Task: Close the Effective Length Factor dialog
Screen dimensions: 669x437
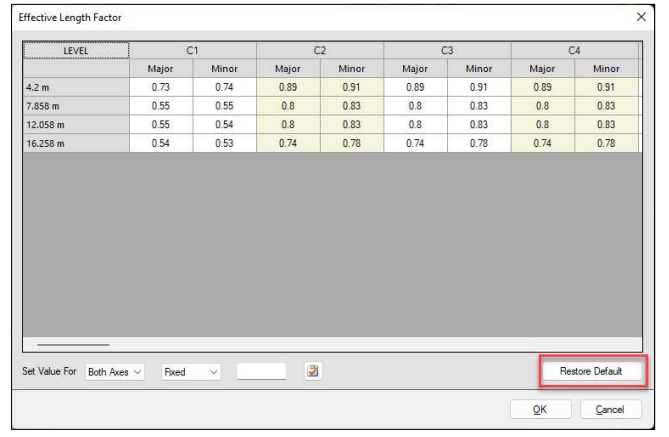Action: [641, 17]
